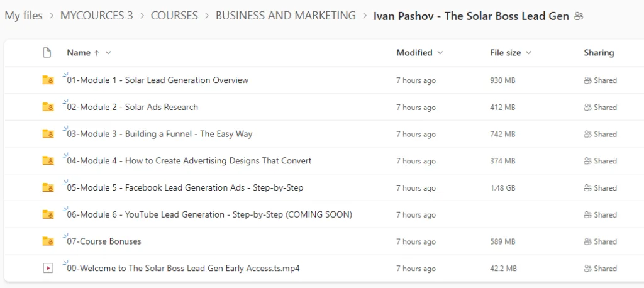Click the video file icon for Welcome mp4

pos(47,269)
